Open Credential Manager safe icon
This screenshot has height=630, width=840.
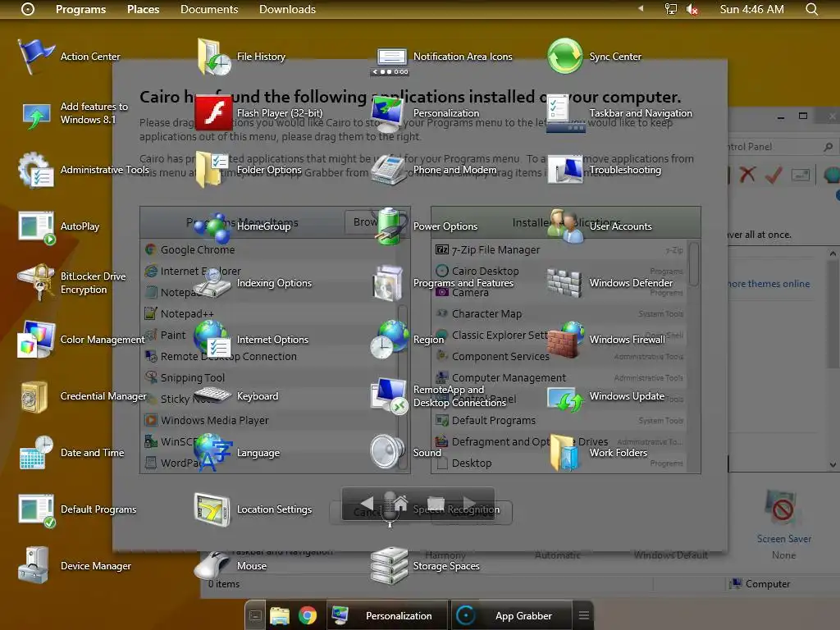[x=34, y=396]
